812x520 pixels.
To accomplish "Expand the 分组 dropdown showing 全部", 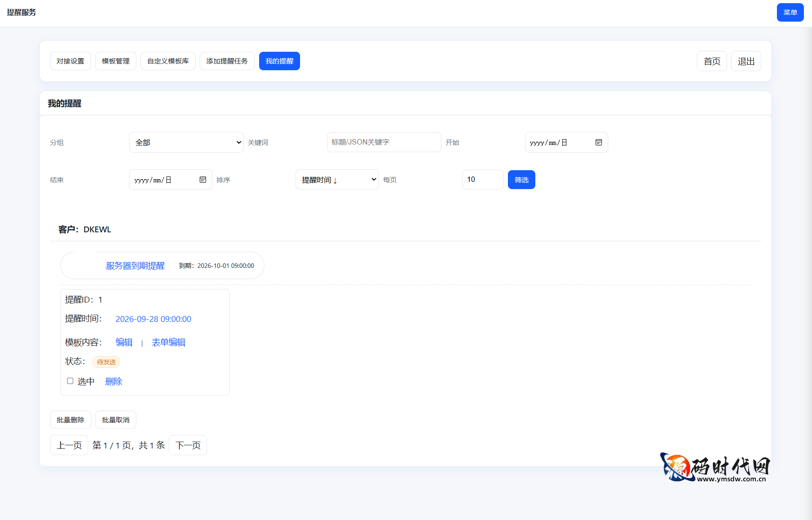I will (186, 142).
